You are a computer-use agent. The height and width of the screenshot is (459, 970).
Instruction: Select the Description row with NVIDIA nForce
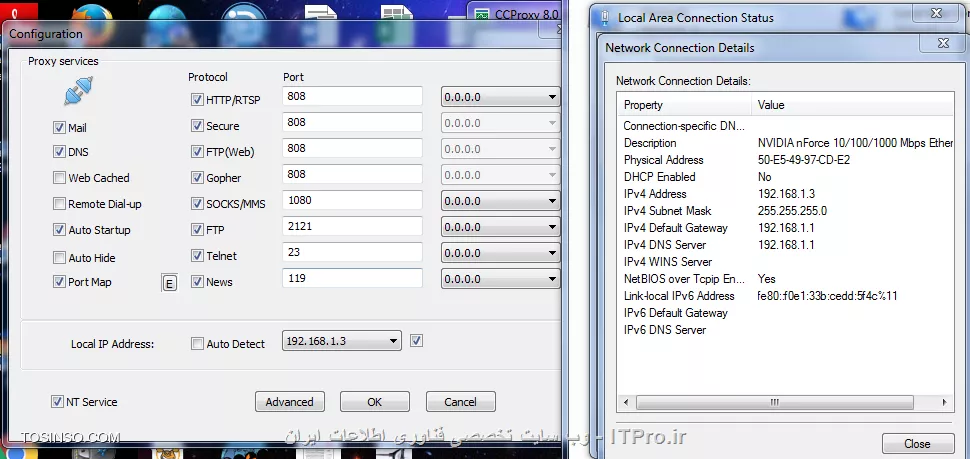click(x=786, y=143)
